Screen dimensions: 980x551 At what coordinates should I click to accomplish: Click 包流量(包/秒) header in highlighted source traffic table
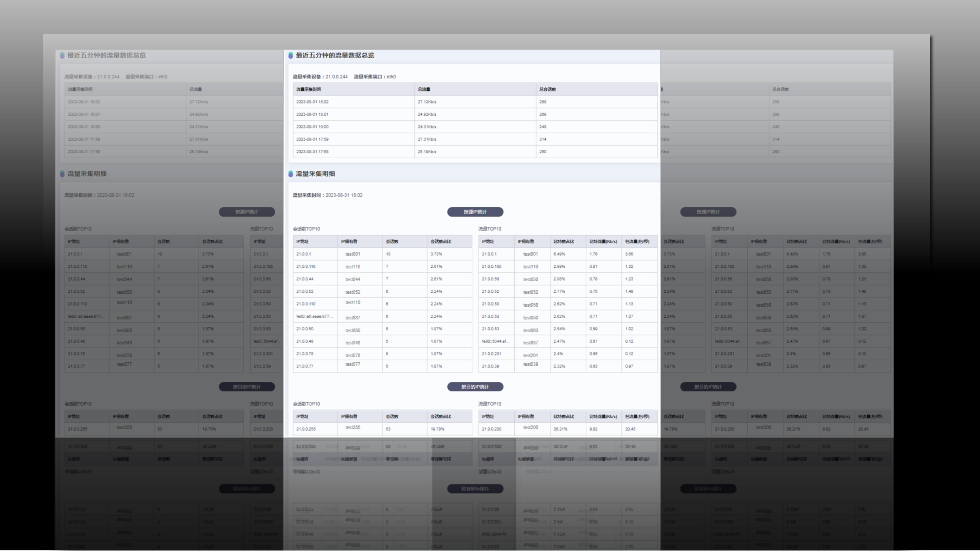(637, 242)
